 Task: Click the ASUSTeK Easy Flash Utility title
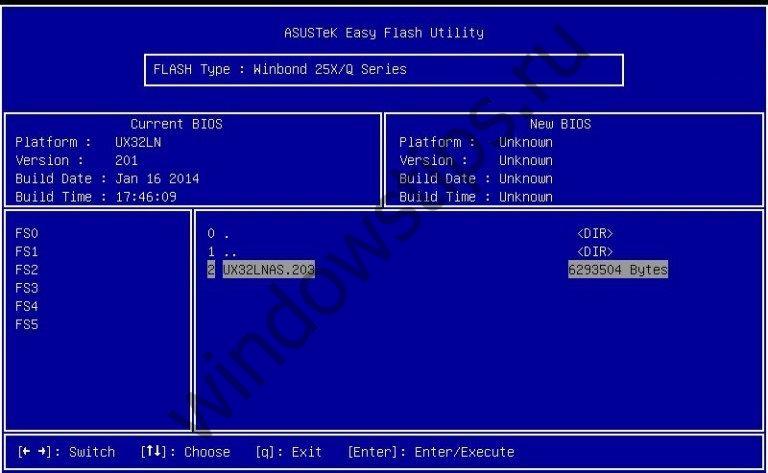click(x=384, y=33)
